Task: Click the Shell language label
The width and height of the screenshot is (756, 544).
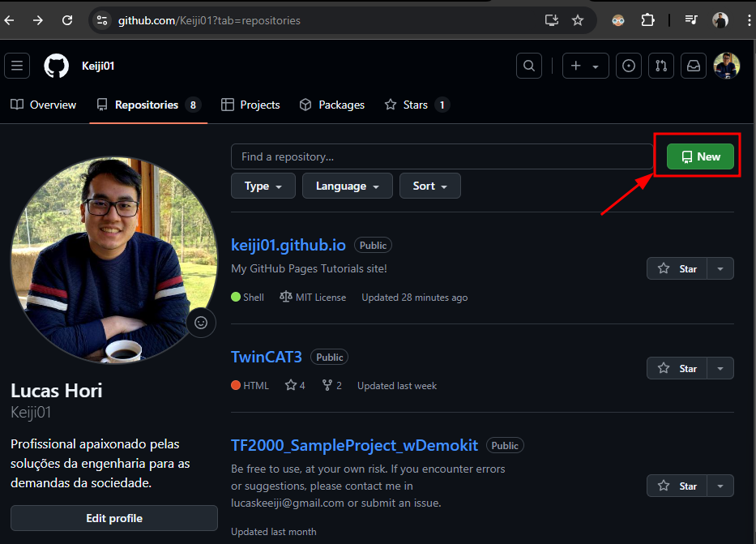Action: pyautogui.click(x=247, y=297)
